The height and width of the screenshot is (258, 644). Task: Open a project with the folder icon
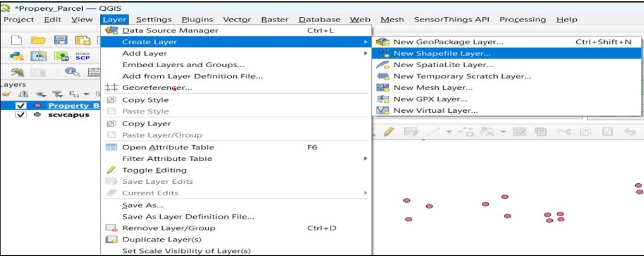coord(38,40)
